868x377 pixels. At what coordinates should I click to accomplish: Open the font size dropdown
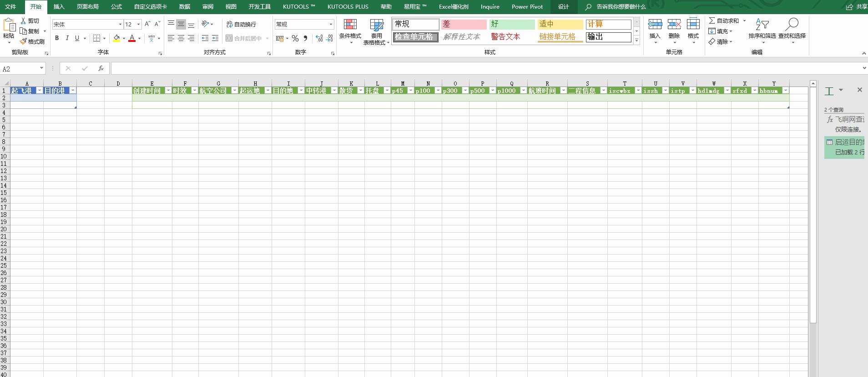point(139,24)
